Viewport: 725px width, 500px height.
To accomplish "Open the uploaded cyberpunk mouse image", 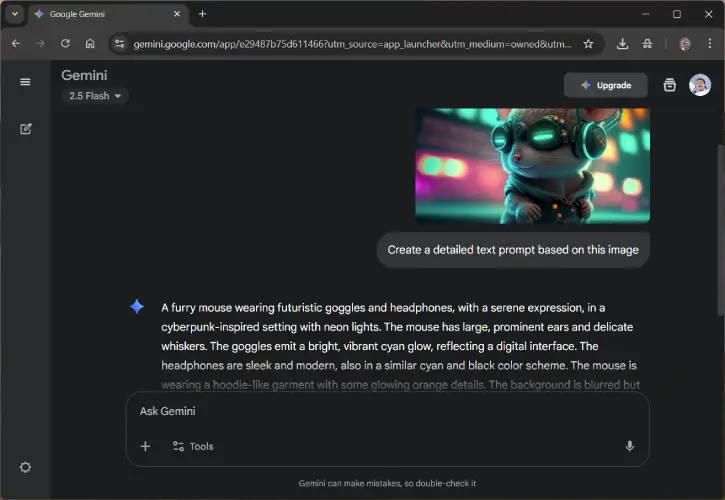I will click(532, 165).
